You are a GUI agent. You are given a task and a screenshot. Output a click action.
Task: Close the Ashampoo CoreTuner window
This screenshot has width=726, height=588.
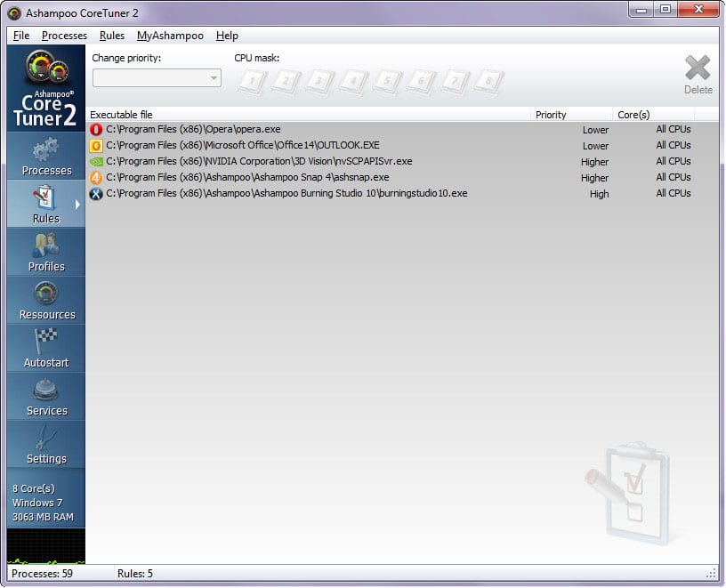698,9
